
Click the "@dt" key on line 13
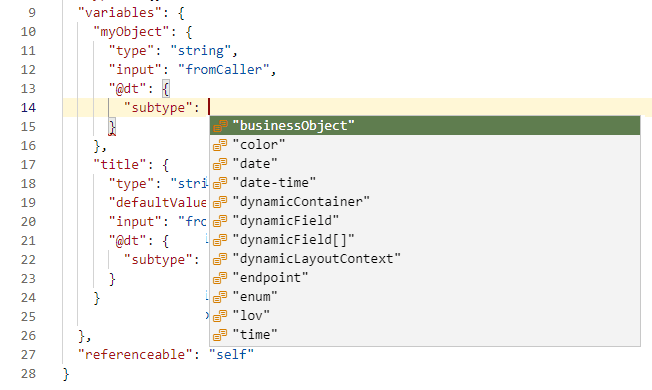tap(128, 89)
